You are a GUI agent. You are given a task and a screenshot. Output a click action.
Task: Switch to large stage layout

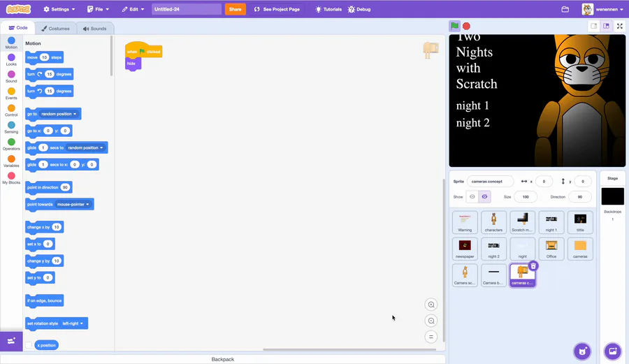[606, 26]
